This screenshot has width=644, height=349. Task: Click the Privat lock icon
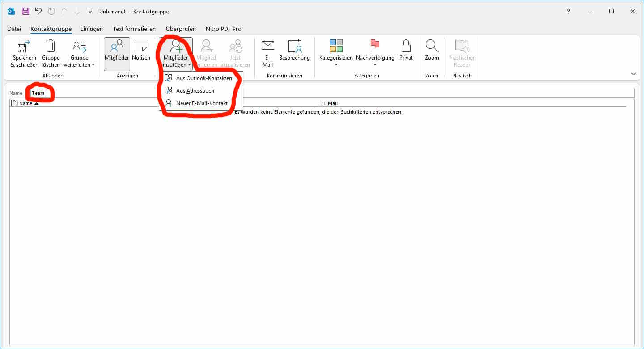coord(406,47)
